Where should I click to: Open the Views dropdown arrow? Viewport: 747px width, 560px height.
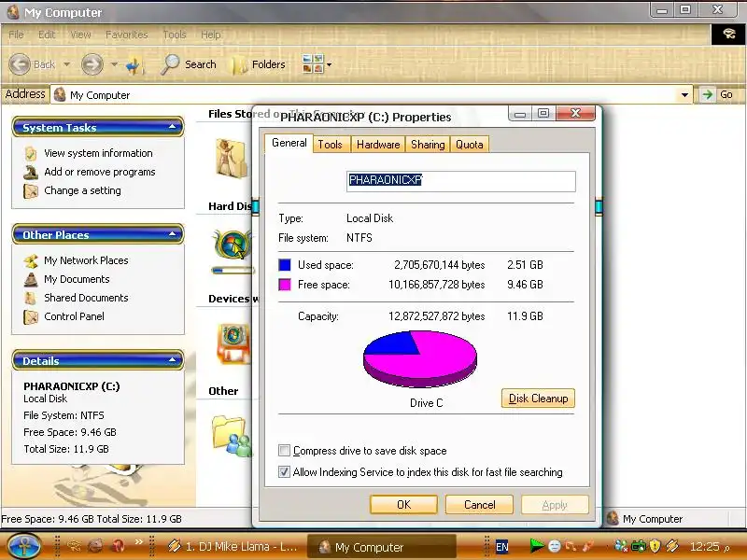329,64
